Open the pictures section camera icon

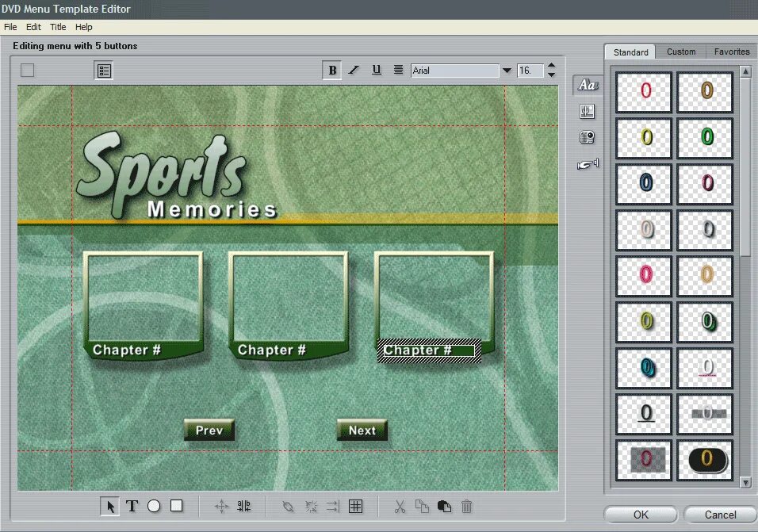tap(587, 138)
